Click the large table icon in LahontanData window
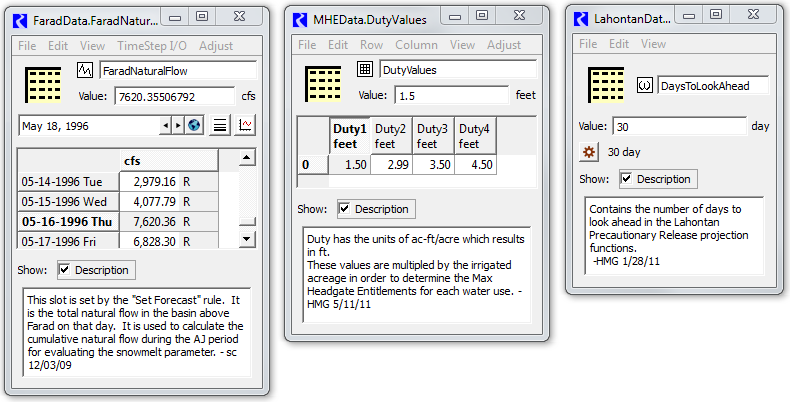Viewport: 790px width, 402px height. (606, 85)
